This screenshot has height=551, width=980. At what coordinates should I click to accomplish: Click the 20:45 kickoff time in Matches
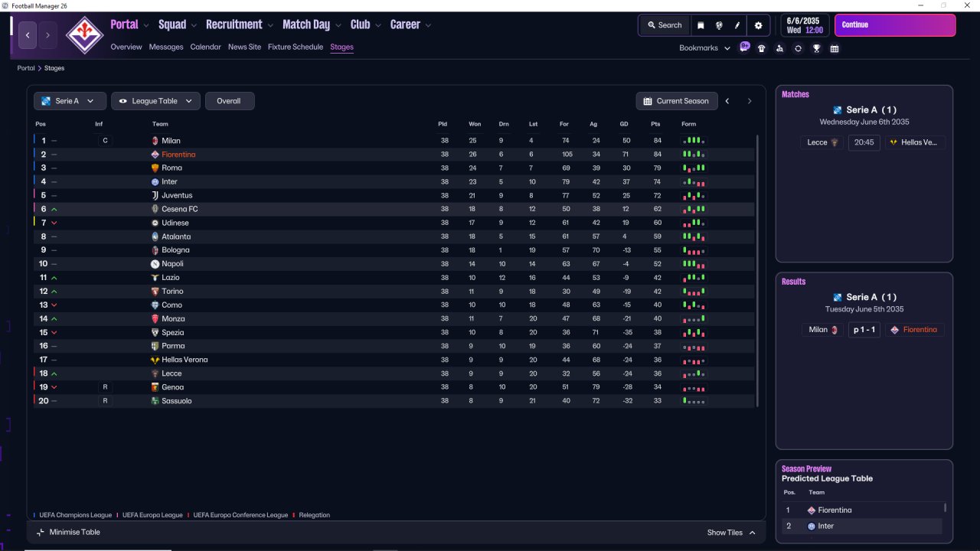tap(864, 142)
